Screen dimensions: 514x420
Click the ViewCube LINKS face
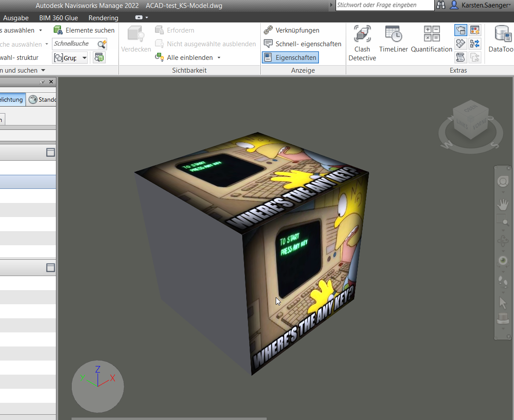coord(462,124)
